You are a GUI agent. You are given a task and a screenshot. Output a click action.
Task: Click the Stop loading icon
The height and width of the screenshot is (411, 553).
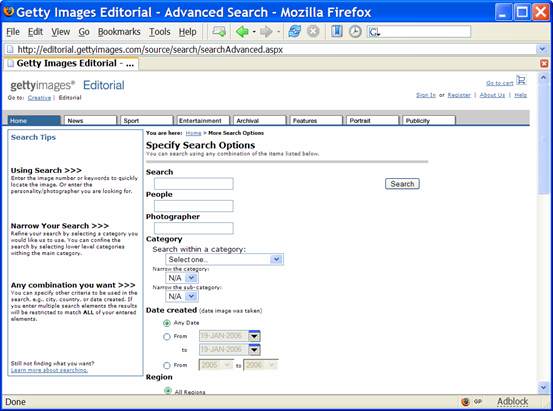click(x=313, y=32)
